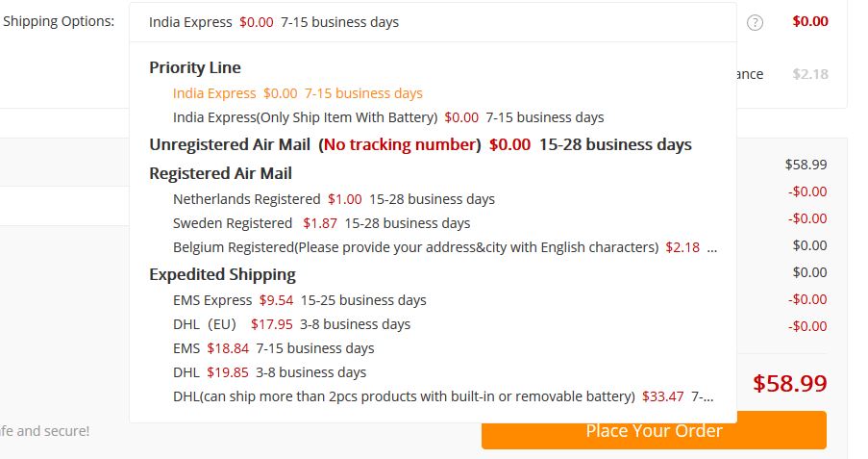Choose India Express battery-only shipping
Viewport: 868px width, 459px height.
pyautogui.click(x=388, y=117)
